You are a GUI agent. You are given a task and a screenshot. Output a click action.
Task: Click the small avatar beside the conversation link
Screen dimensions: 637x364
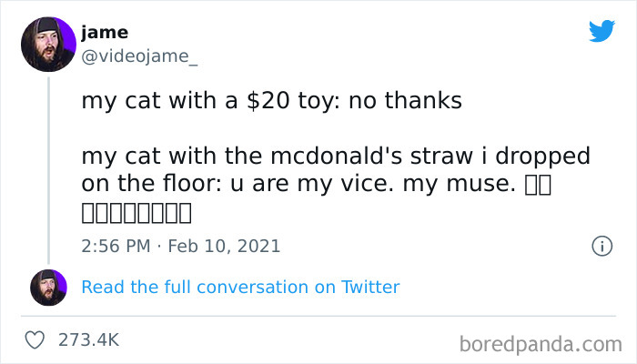(48, 288)
